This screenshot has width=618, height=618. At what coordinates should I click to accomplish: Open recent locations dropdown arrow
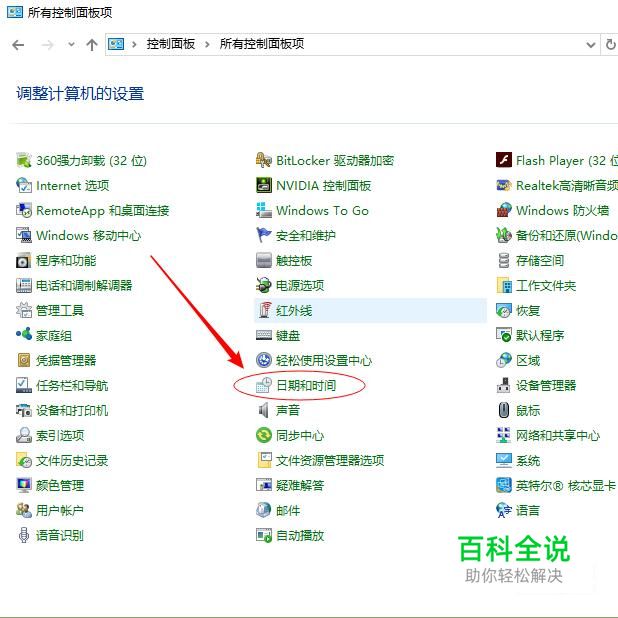tap(71, 44)
